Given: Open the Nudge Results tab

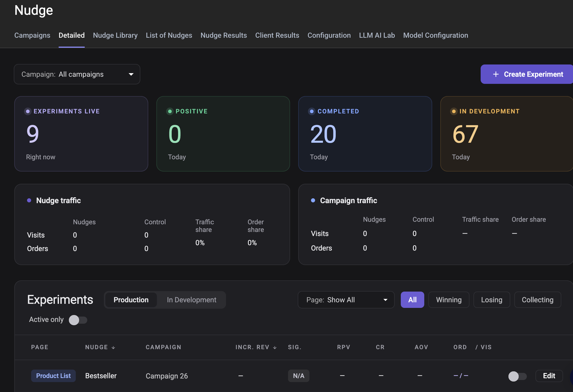Looking at the screenshot, I should 224,35.
